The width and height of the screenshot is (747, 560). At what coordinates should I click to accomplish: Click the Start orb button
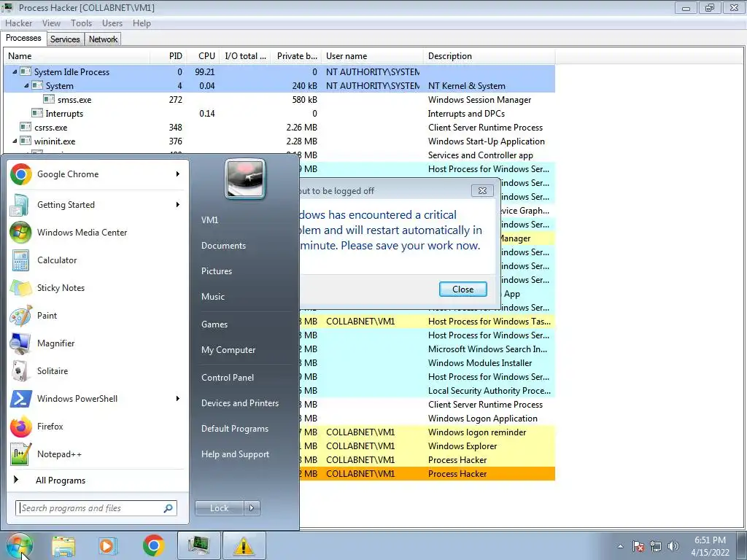click(x=20, y=545)
